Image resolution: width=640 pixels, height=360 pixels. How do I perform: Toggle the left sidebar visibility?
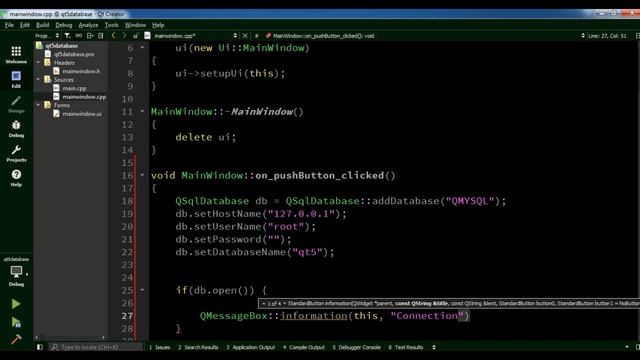[40, 347]
